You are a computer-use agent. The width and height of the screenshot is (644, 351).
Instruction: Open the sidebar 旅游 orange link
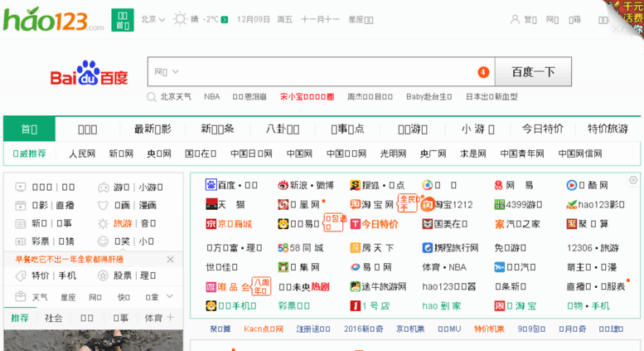[123, 223]
